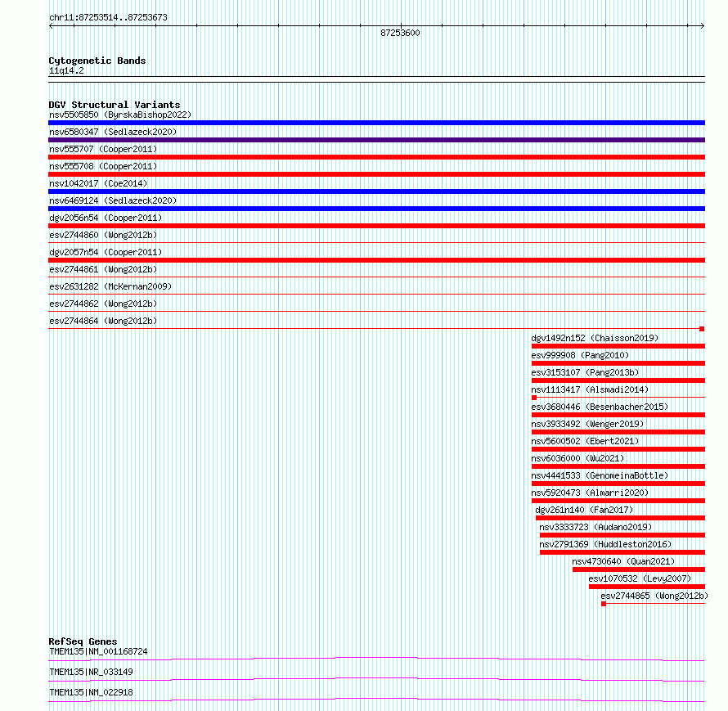728x711 pixels.
Task: Click esv1070532 (Levy2007) label
Action: click(x=640, y=578)
